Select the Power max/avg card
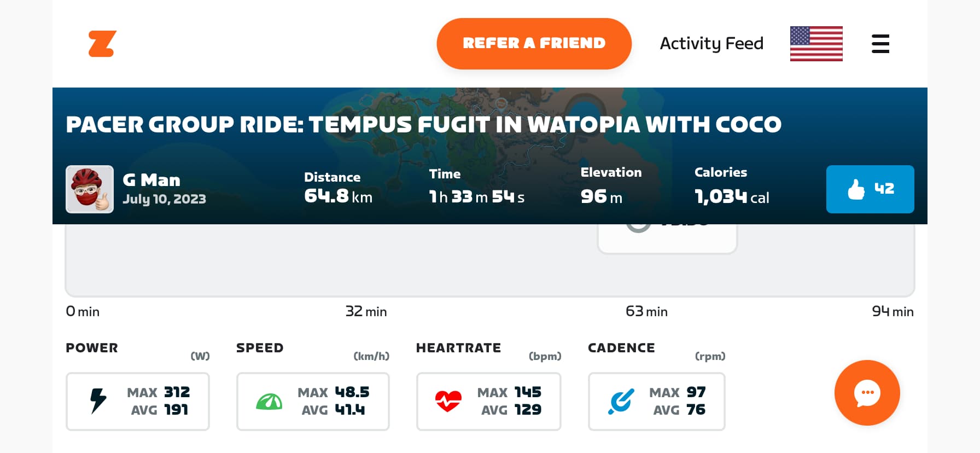980x453 pixels. (138, 402)
